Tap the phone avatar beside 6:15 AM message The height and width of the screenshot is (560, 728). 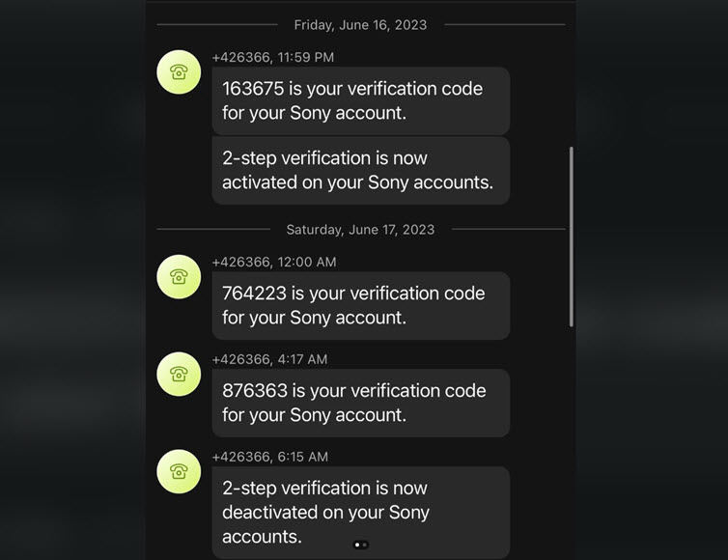(x=179, y=471)
